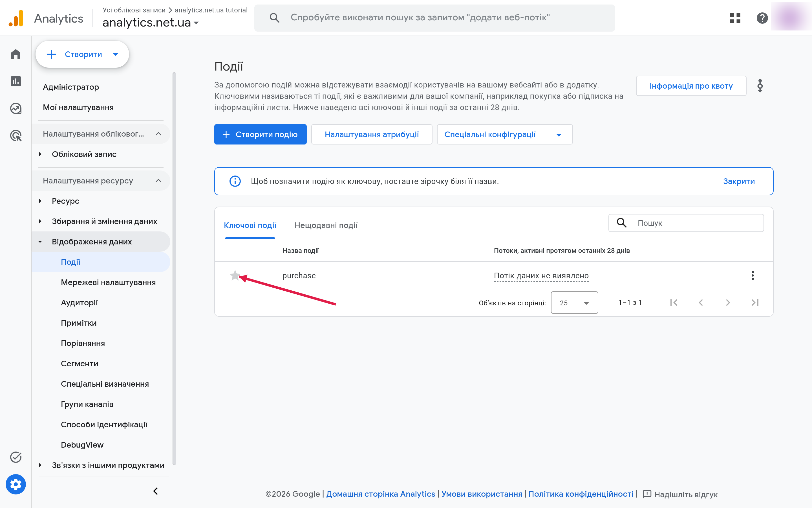Open Умови використання link
This screenshot has height=508, width=812.
pos(482,494)
